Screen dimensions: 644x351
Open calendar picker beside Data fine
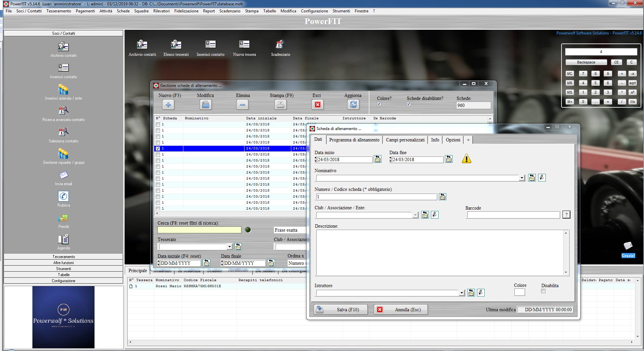(449, 159)
